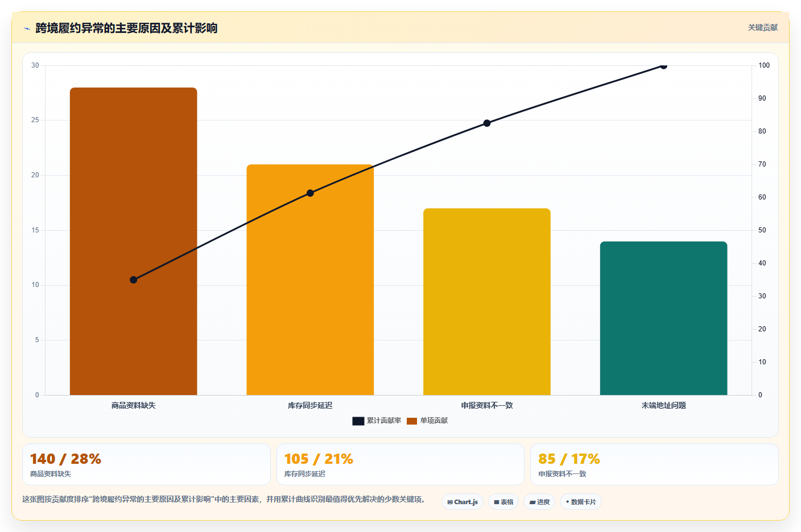Select the orange 库存同步延迟 bar
Image resolution: width=801 pixels, height=532 pixels.
tap(310, 280)
